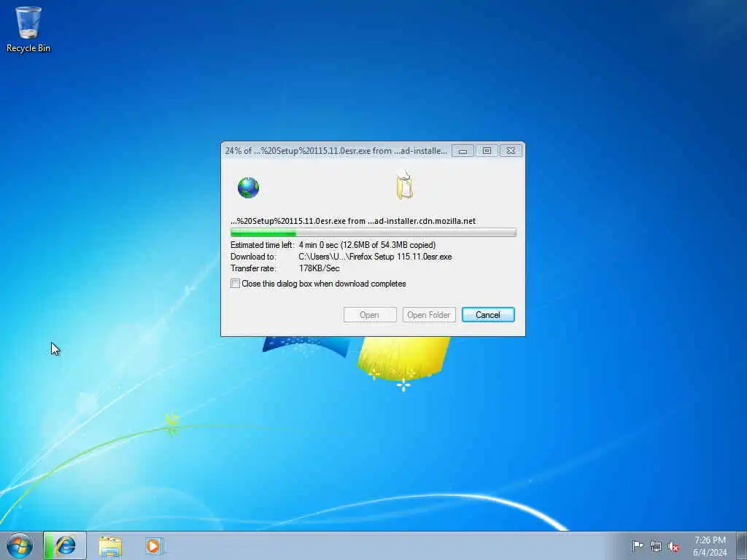Cancel the Firefox Setup download
This screenshot has height=560, width=747.
(488, 315)
